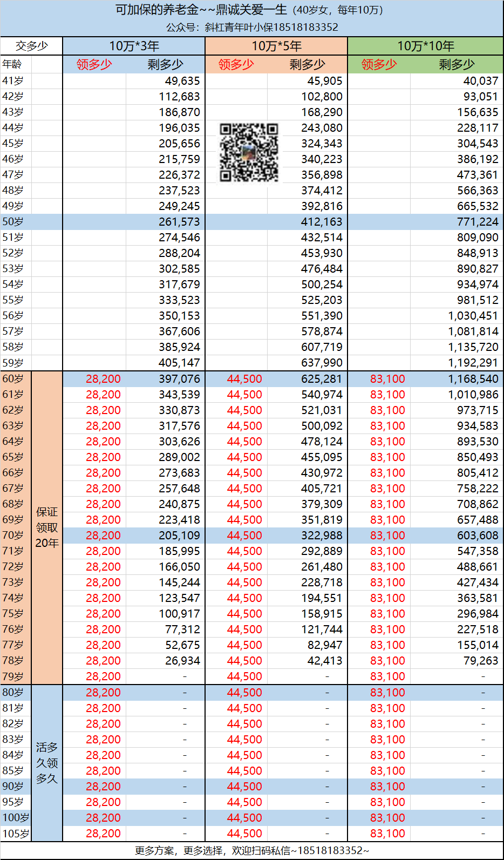Image resolution: width=504 pixels, height=860 pixels.
Task: Click the value 155,014
Action: [478, 645]
